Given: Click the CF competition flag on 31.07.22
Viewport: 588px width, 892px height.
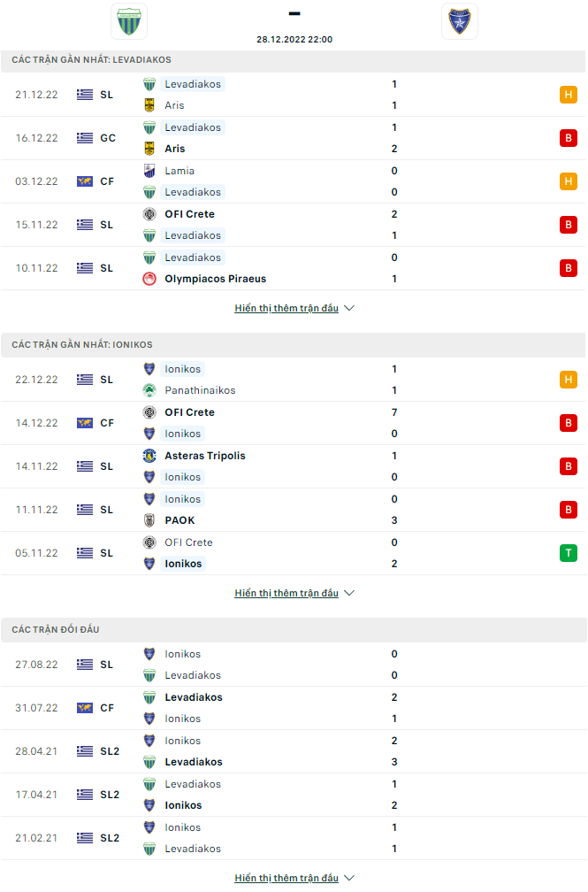Looking at the screenshot, I should click(x=85, y=708).
